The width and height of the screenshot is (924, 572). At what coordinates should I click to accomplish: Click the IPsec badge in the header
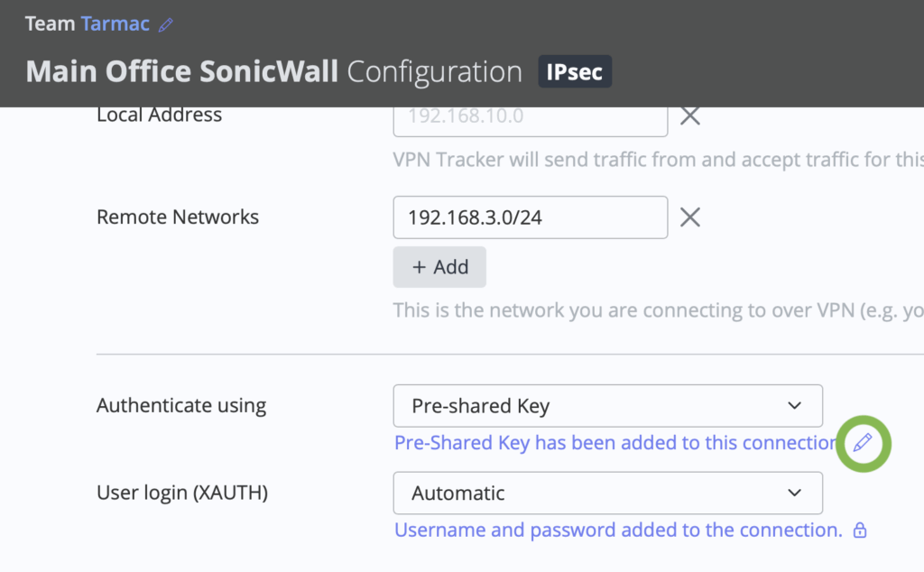coord(575,72)
